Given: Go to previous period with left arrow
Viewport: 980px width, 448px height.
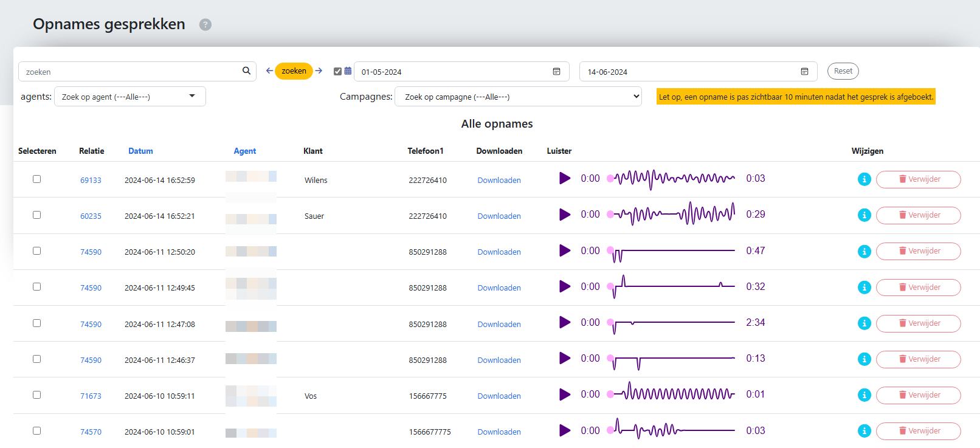Looking at the screenshot, I should pyautogui.click(x=269, y=71).
